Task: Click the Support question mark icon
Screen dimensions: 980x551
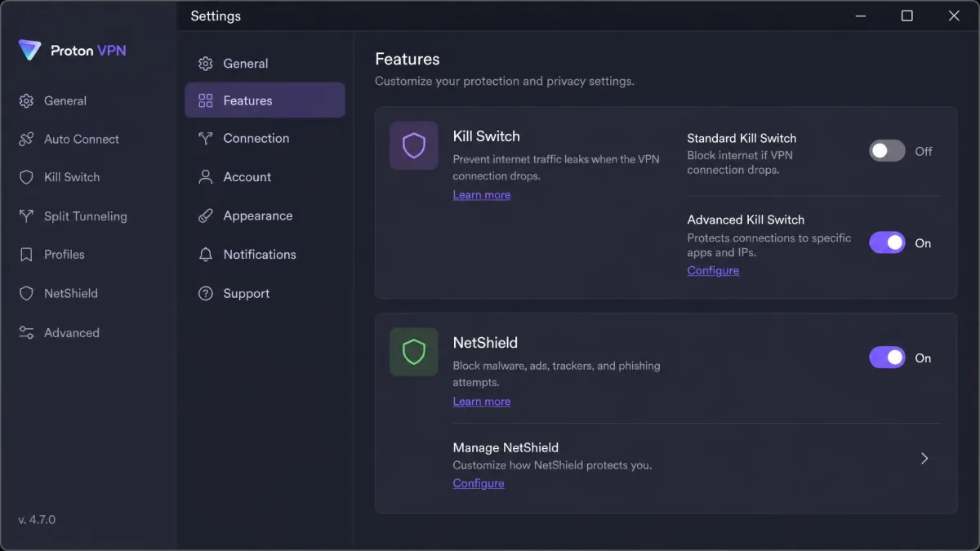Action: tap(206, 294)
